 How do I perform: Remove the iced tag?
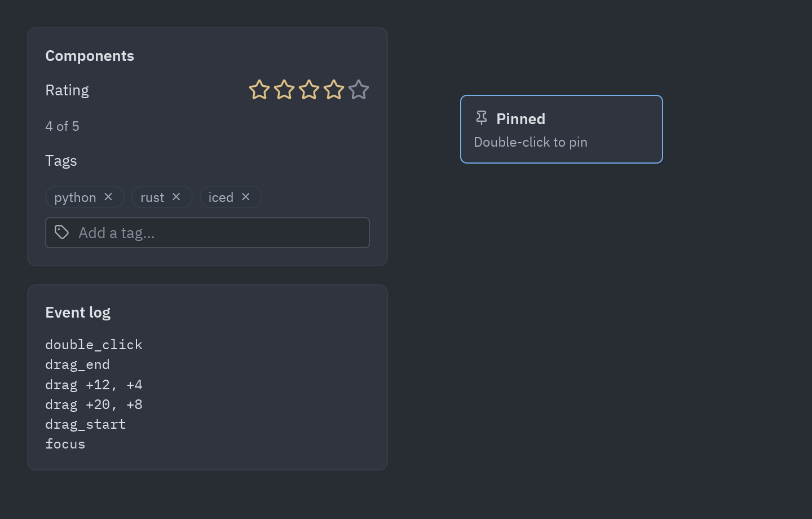tap(246, 197)
